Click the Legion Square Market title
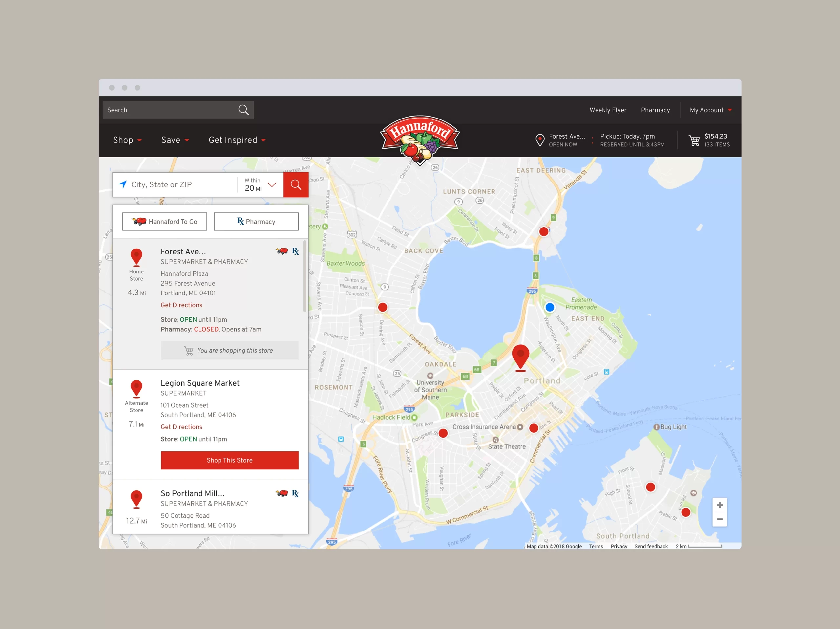840x629 pixels. [x=200, y=383]
